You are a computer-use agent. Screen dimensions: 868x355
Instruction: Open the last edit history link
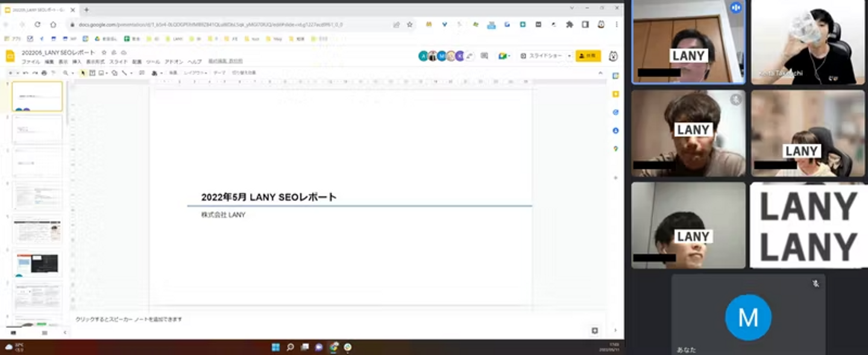225,62
